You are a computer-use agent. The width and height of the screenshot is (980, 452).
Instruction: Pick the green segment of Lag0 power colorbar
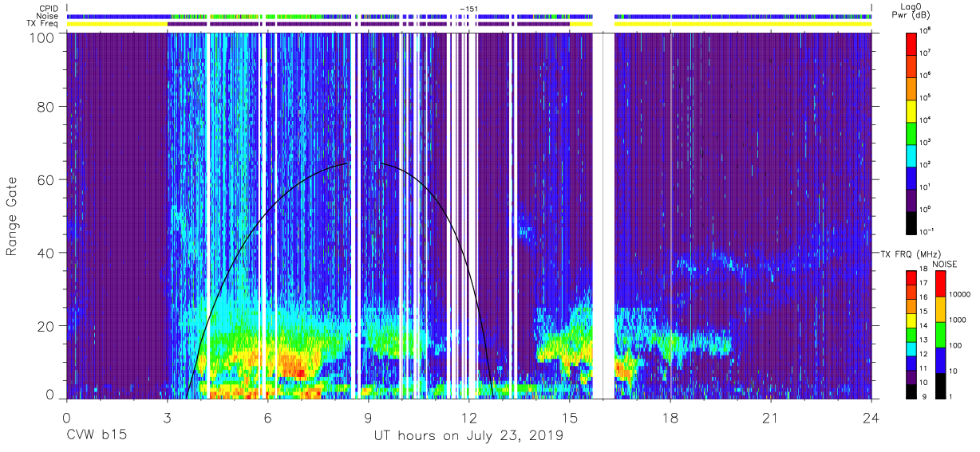[x=913, y=132]
